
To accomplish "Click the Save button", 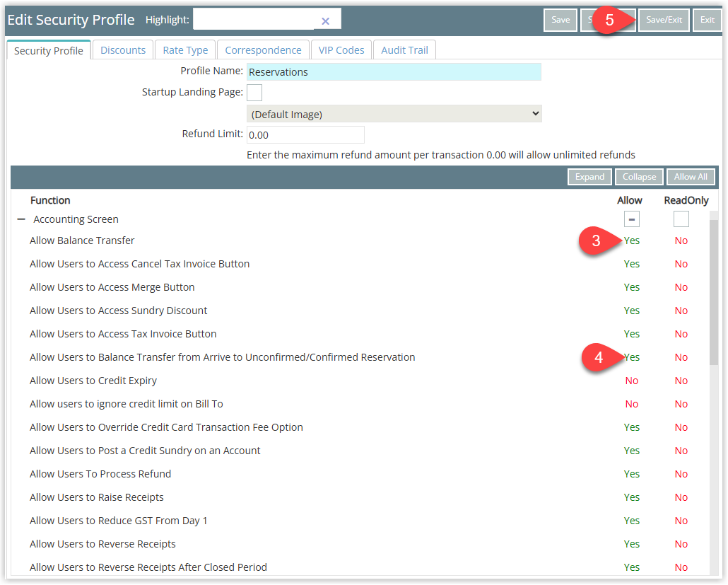I will pyautogui.click(x=560, y=20).
